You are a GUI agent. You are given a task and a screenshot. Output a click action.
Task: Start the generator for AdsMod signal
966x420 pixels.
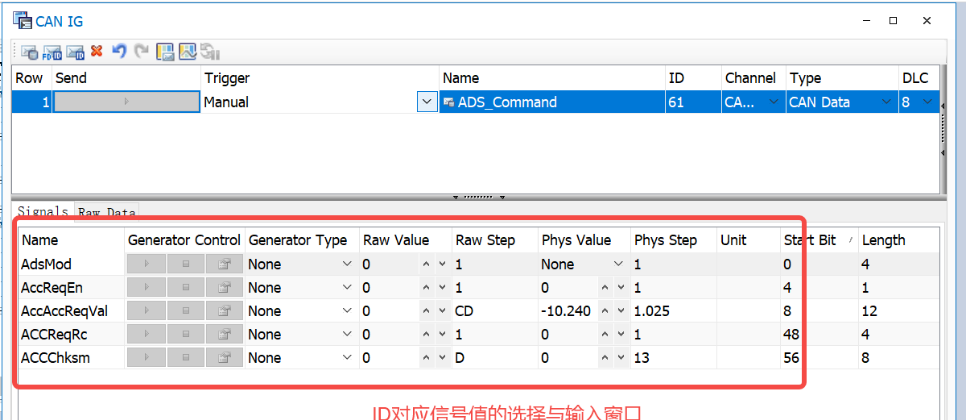(x=146, y=264)
